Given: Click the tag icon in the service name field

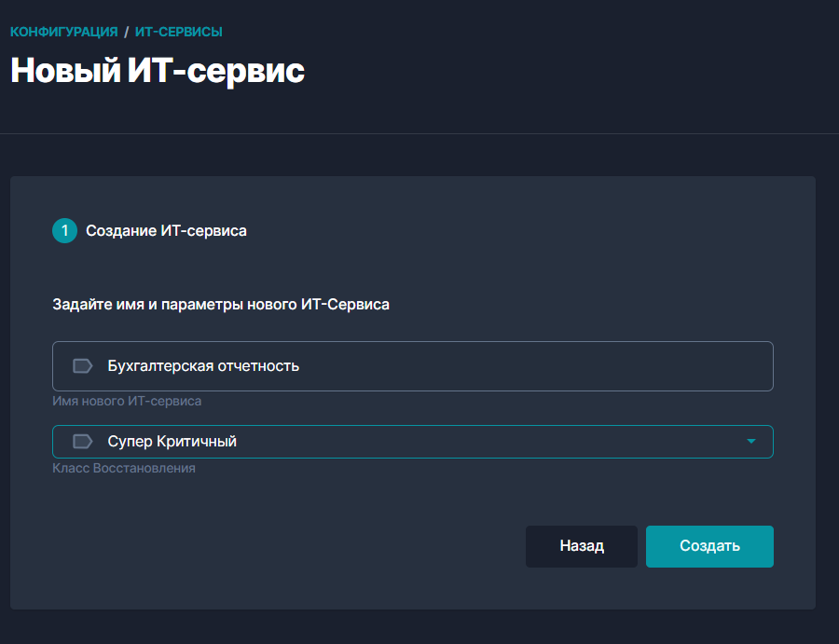Looking at the screenshot, I should pos(82,366).
